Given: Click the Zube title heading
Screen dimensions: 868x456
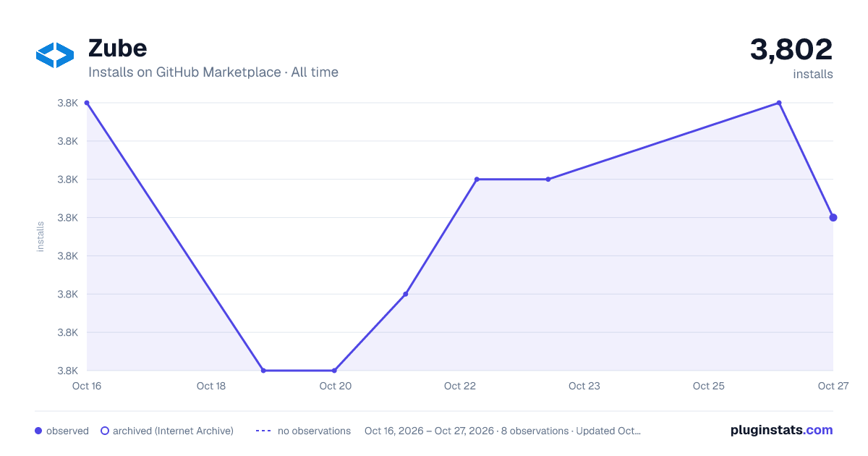Looking at the screenshot, I should [x=117, y=48].
